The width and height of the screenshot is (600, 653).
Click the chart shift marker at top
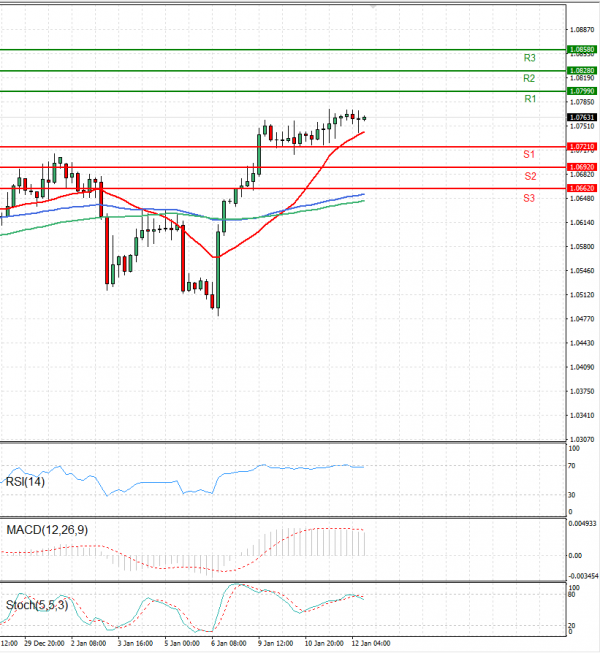click(x=373, y=7)
